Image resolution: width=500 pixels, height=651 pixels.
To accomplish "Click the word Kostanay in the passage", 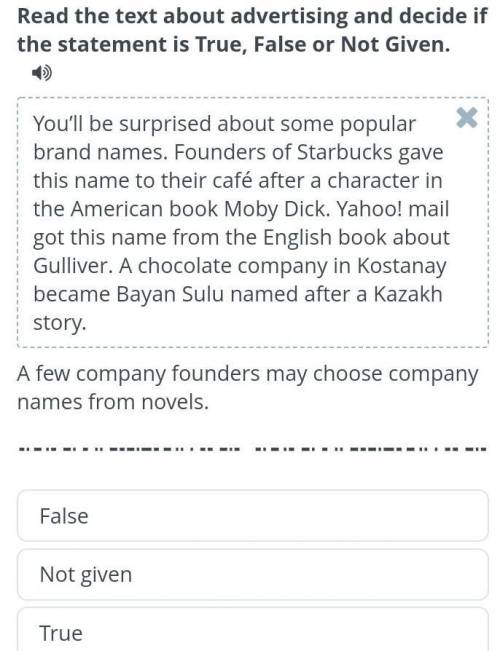I will (x=402, y=267).
